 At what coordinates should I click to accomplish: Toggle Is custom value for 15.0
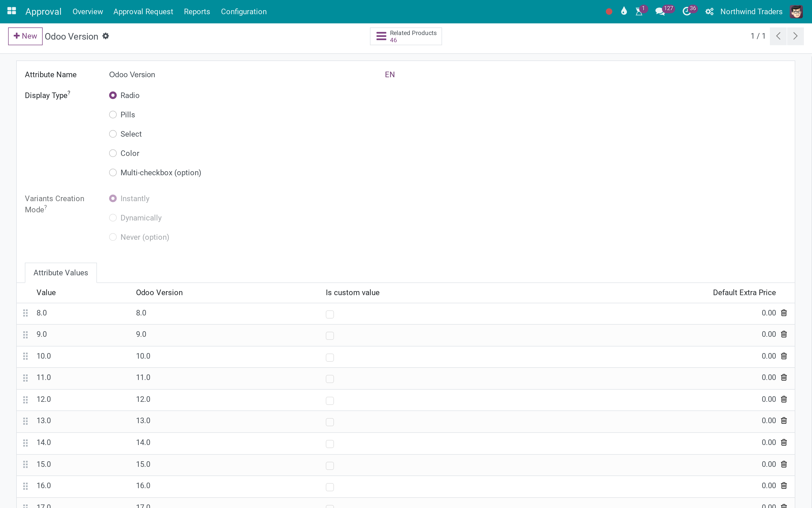(330, 466)
